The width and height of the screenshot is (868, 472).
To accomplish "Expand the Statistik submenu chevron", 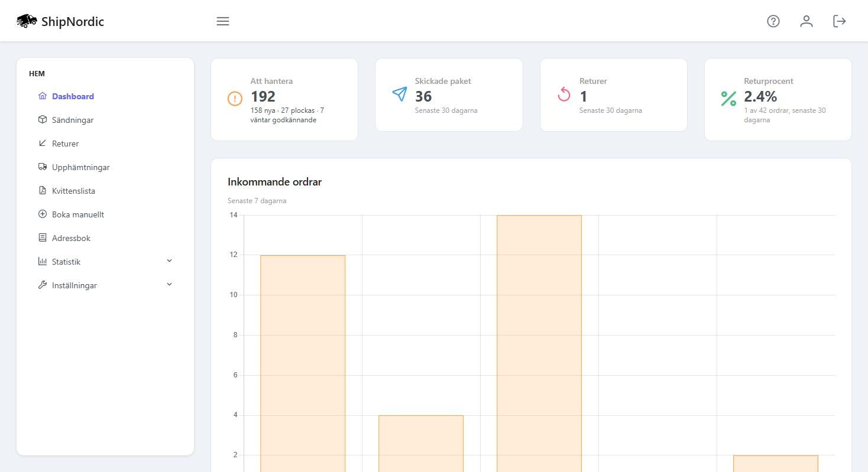I will (x=169, y=261).
